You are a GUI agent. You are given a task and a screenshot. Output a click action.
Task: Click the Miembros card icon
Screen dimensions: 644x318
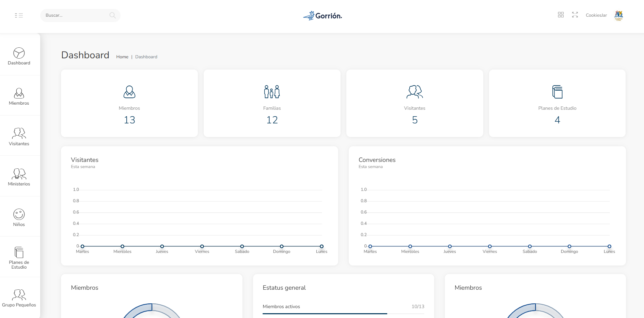(x=129, y=92)
